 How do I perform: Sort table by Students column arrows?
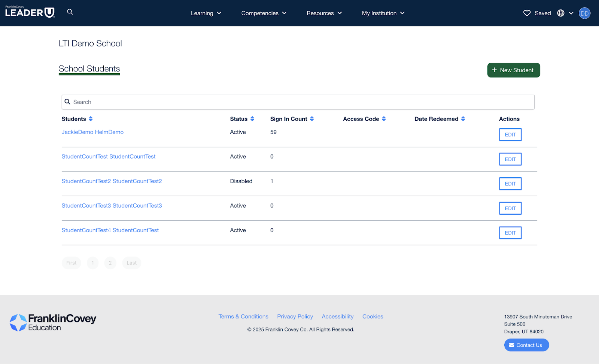91,119
